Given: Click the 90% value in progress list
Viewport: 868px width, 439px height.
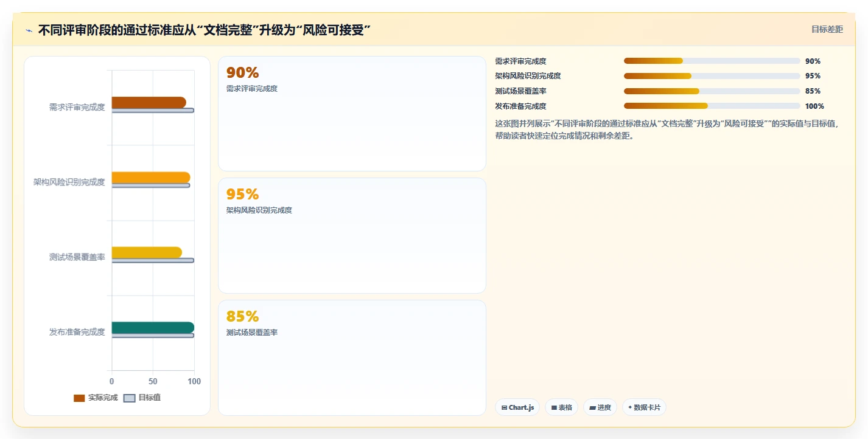Looking at the screenshot, I should click(x=813, y=61).
